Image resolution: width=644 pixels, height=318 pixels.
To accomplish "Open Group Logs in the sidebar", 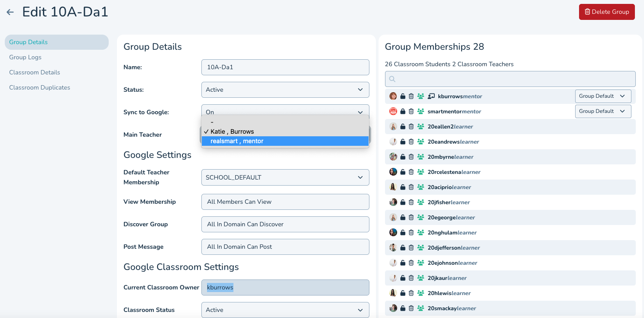I will [x=25, y=57].
